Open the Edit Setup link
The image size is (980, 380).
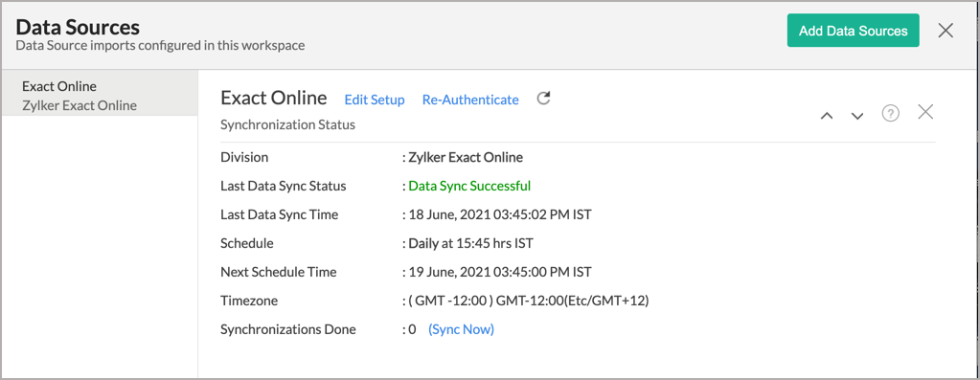click(375, 100)
